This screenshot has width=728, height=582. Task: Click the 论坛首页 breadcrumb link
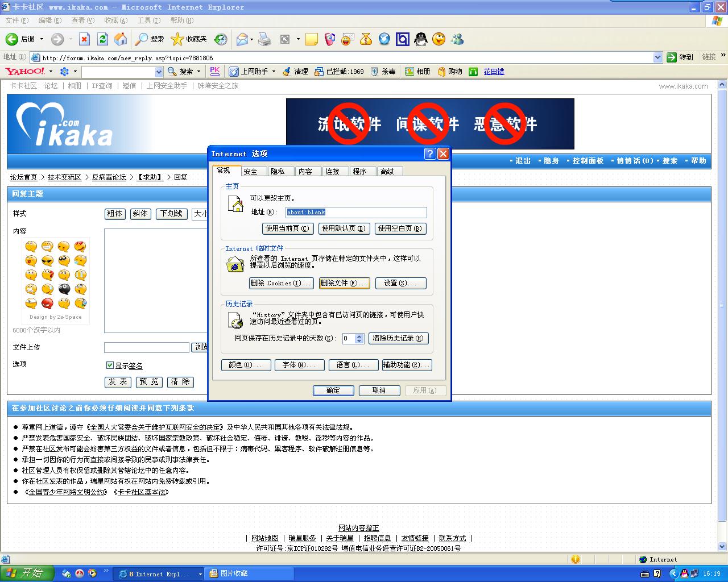click(x=23, y=177)
